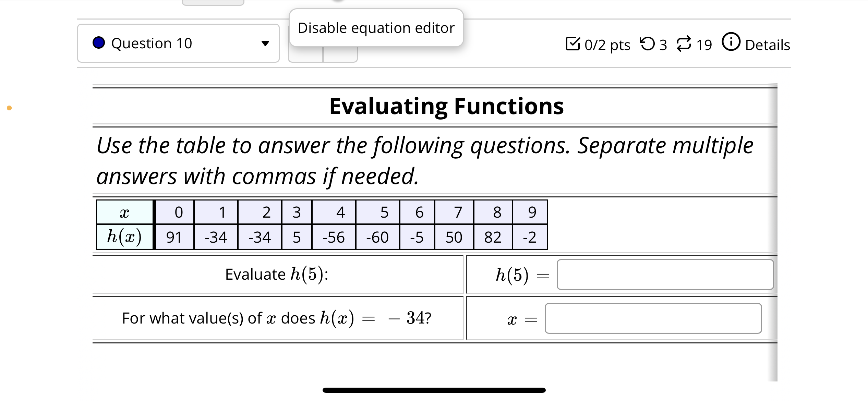This screenshot has height=401, width=868.
Task: Click the table cell showing -60
Action: [377, 237]
